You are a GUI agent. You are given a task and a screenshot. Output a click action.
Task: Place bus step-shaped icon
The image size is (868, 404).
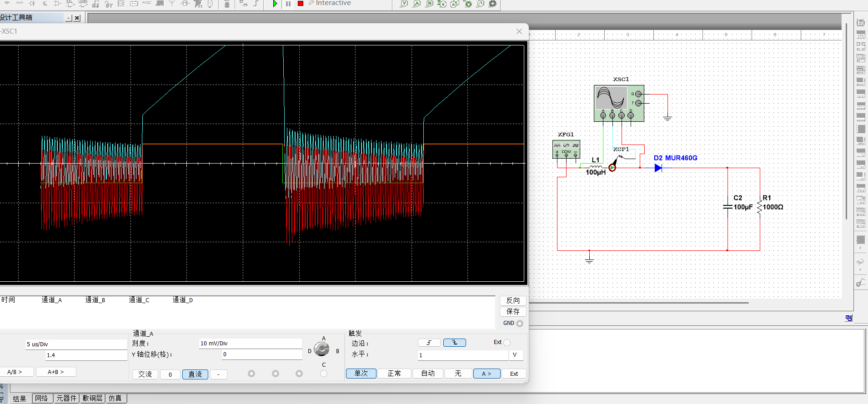pyautogui.click(x=256, y=3)
